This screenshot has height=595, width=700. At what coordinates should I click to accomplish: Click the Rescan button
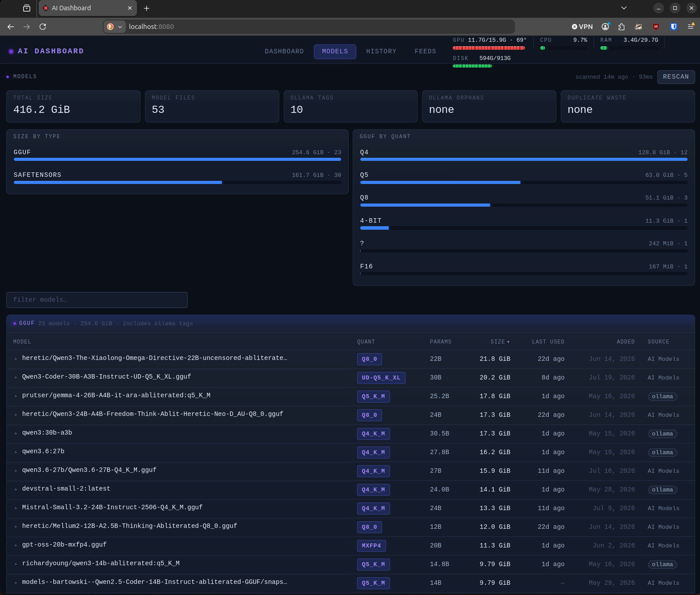676,77
